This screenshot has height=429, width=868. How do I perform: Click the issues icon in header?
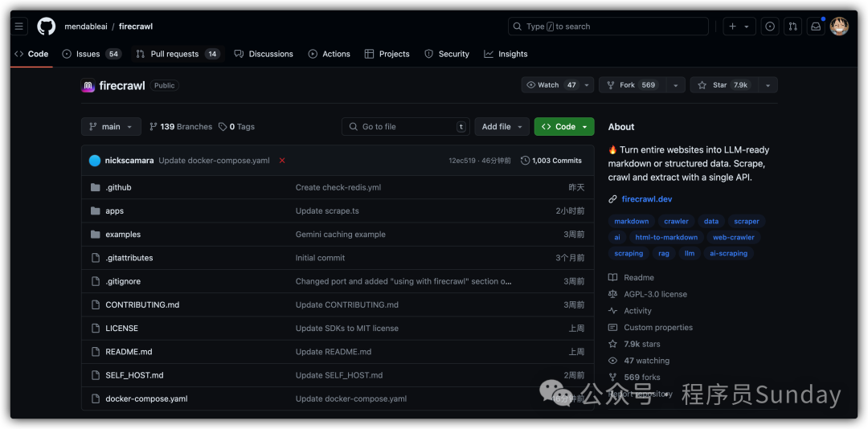tap(770, 27)
